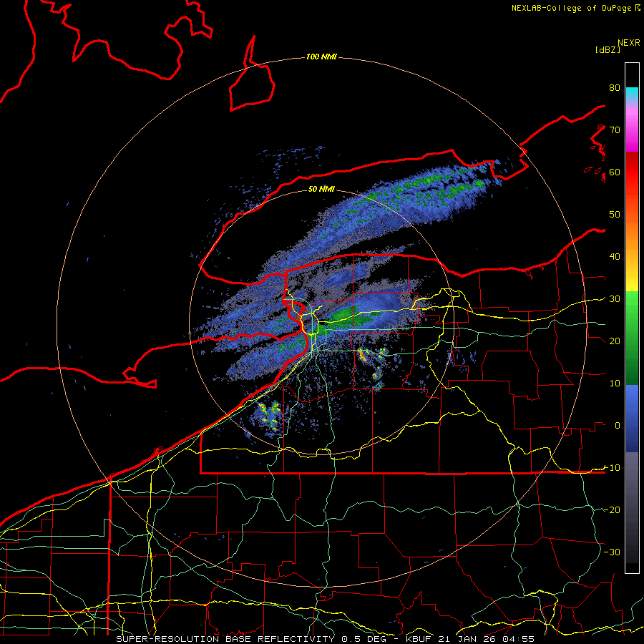
Task: Click the 0 dBZ scale value
Action: (x=618, y=426)
